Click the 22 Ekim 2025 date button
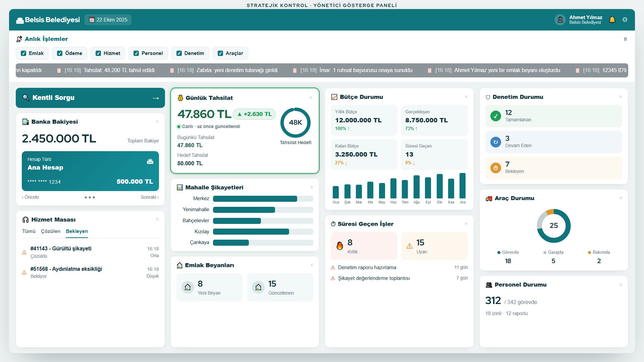This screenshot has height=362, width=644. (x=108, y=20)
